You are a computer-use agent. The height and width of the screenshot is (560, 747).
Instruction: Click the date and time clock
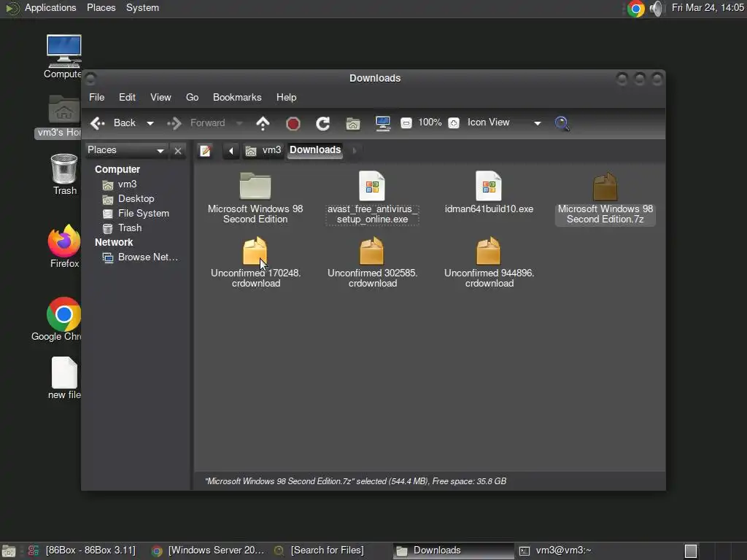click(x=708, y=7)
